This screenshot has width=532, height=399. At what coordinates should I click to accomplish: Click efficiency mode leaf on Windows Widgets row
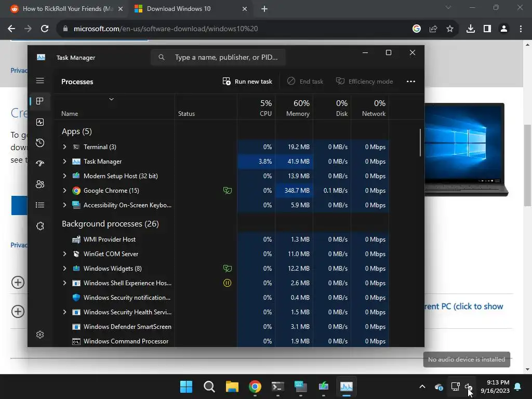[x=228, y=269]
